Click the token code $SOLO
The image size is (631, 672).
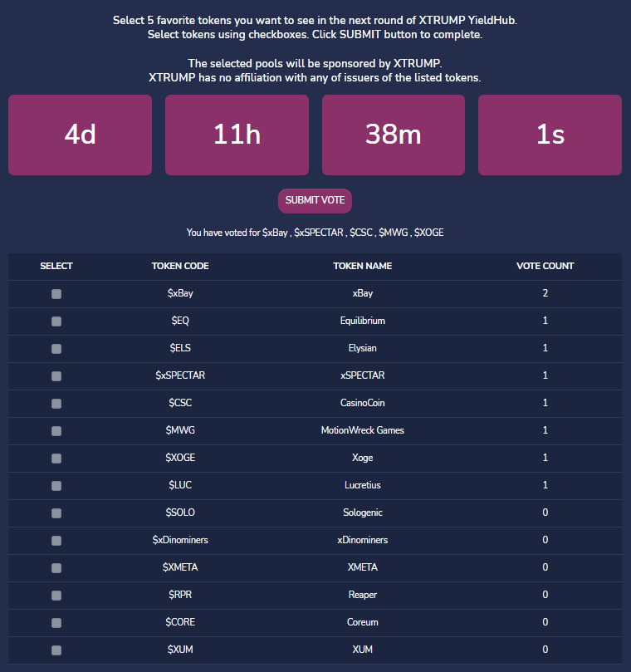[x=180, y=513]
